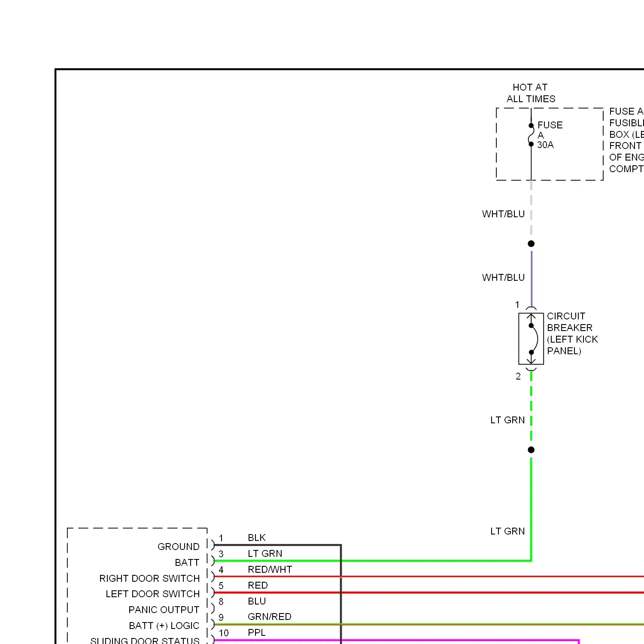644x644 pixels.
Task: Click the splice dot between the WHT/BLU wires
Action: (531, 243)
